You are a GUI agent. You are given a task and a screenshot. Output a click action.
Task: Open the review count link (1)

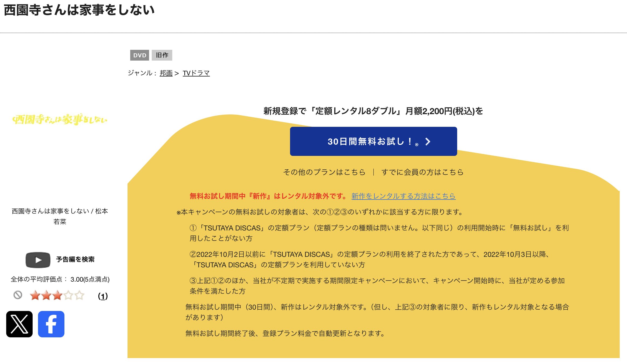(x=103, y=296)
